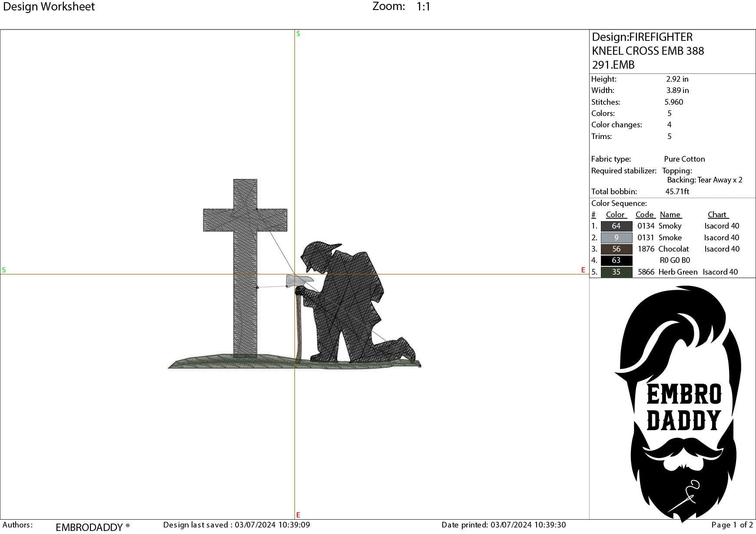Click the Design Worksheet title
This screenshot has width=756, height=534.
[x=49, y=7]
